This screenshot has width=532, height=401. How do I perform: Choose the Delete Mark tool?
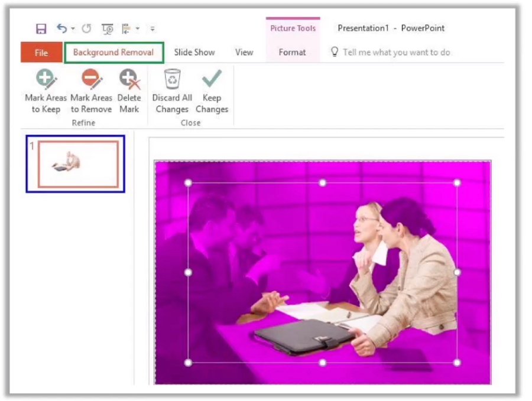coord(129,91)
